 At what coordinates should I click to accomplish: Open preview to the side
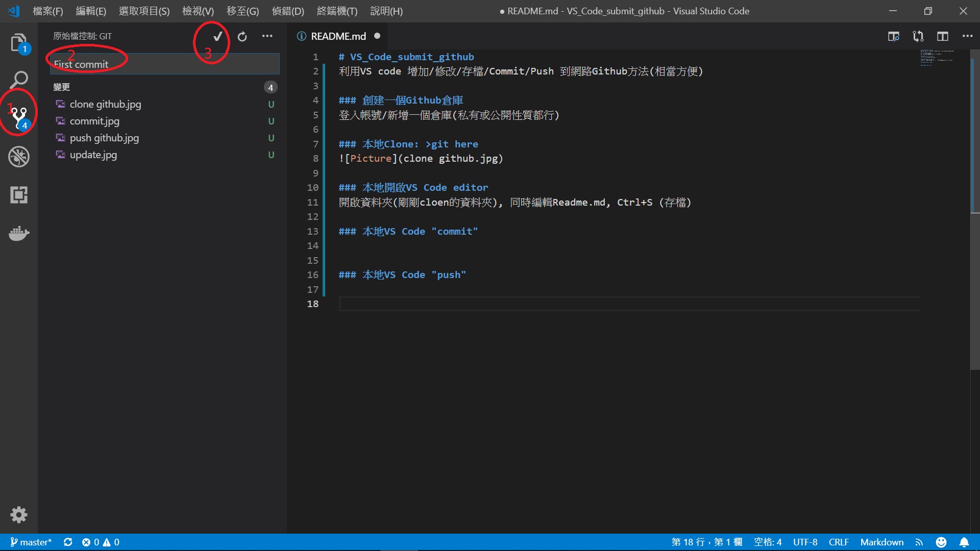pos(893,36)
